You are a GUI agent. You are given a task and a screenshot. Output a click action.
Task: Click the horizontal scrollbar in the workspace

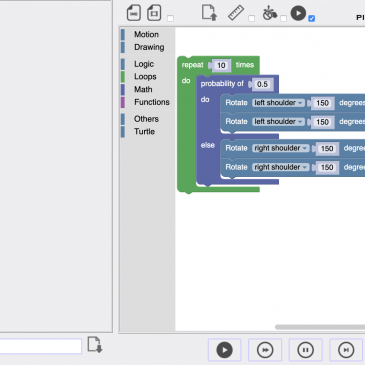pos(320,327)
